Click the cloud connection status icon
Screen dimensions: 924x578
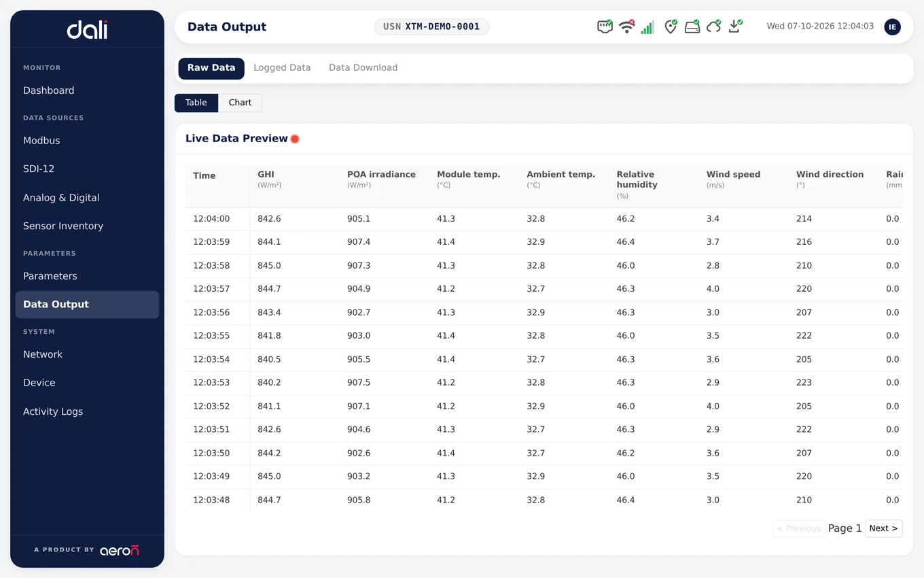pyautogui.click(x=713, y=27)
